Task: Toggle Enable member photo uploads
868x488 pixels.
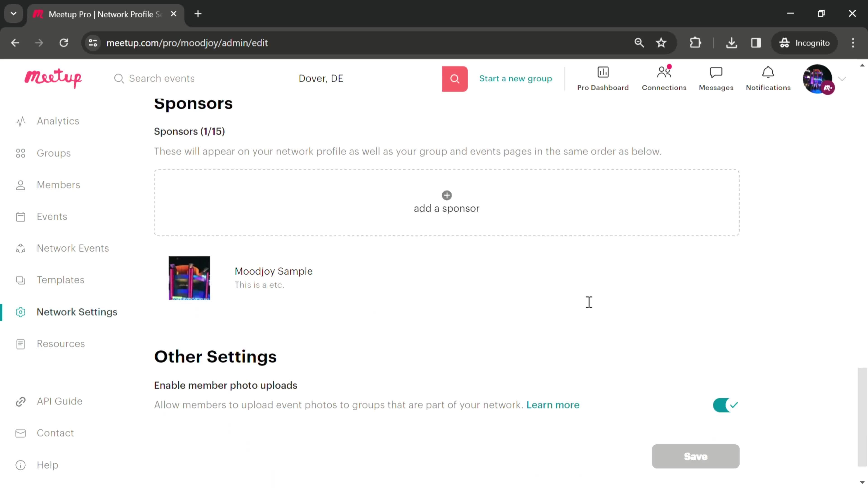Action: [x=724, y=405]
